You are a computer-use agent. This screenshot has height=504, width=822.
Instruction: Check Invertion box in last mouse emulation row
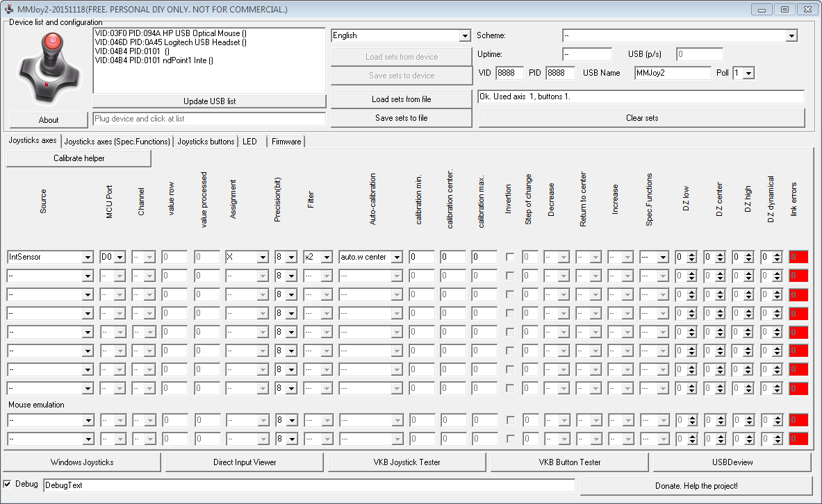(510, 439)
